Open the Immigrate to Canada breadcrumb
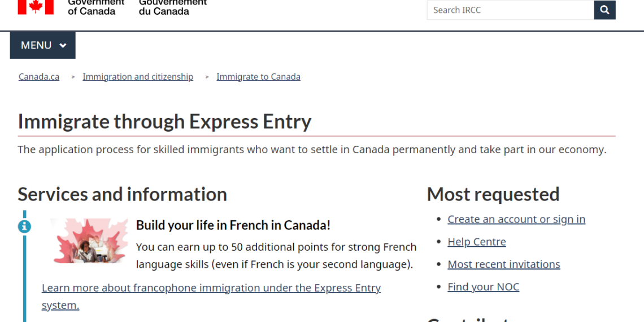Screen dimensions: 644x322 click(x=258, y=77)
